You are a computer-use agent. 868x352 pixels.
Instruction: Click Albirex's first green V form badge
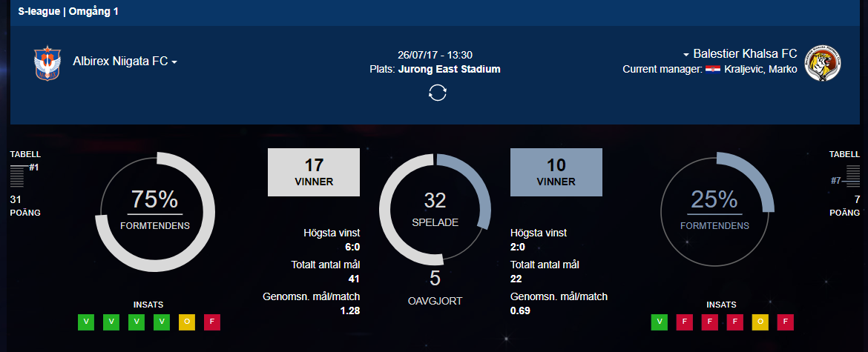[86, 322]
